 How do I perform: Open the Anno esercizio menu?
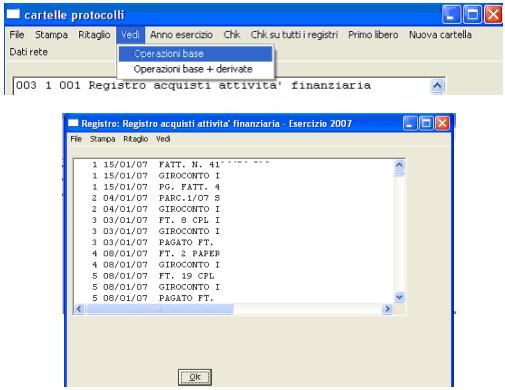click(x=181, y=35)
